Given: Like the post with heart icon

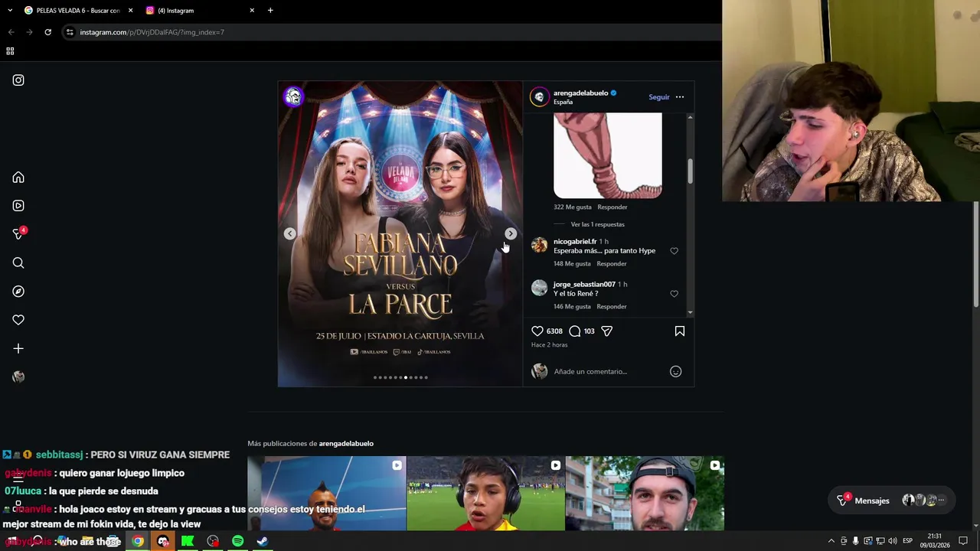Looking at the screenshot, I should (537, 331).
